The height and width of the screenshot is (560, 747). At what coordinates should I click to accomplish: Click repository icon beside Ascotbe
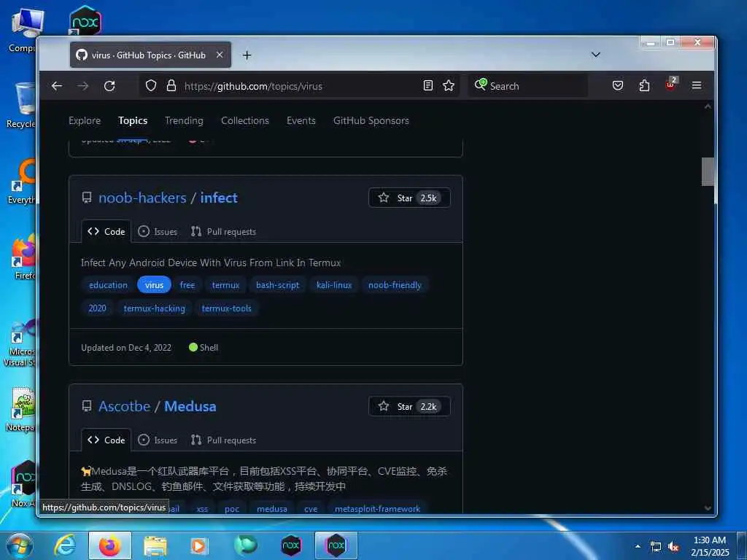87,406
